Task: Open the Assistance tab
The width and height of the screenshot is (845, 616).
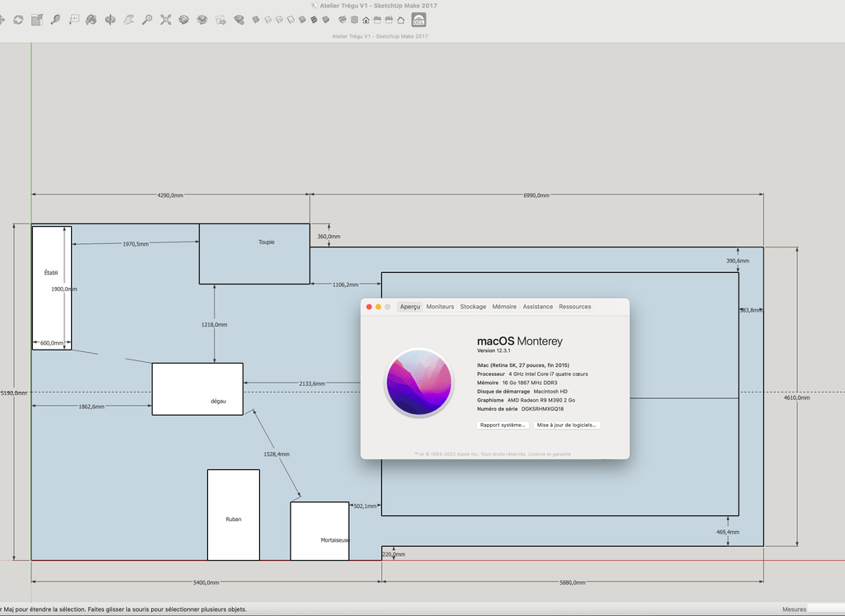Action: [x=538, y=307]
